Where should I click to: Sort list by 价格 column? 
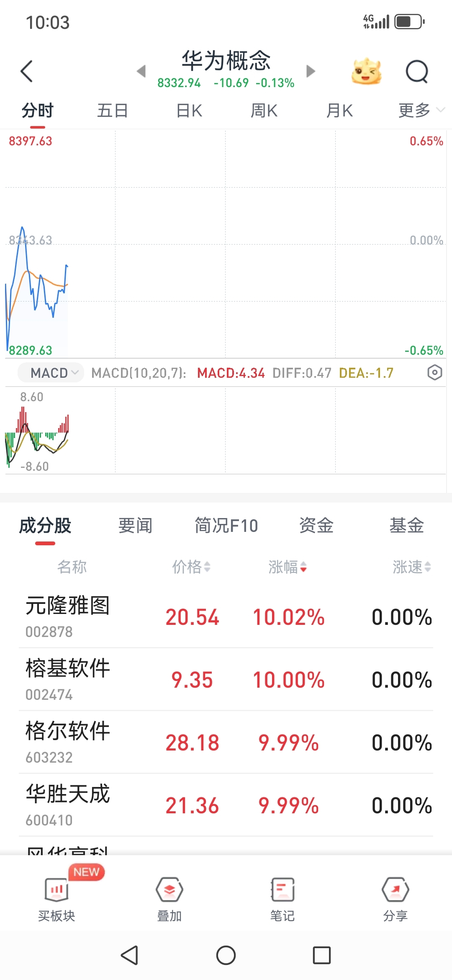click(192, 567)
